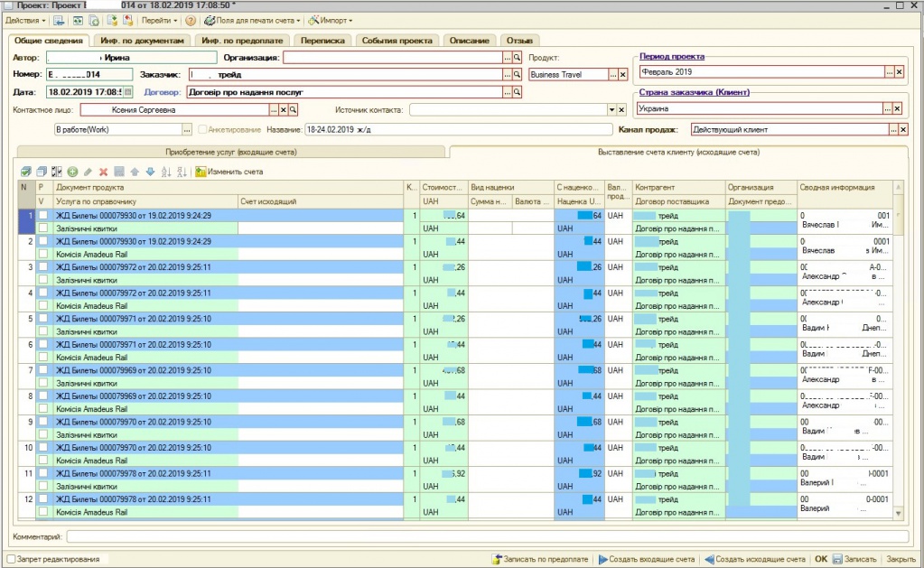
Task: Open calendar picker in the Дата field
Action: point(128,92)
